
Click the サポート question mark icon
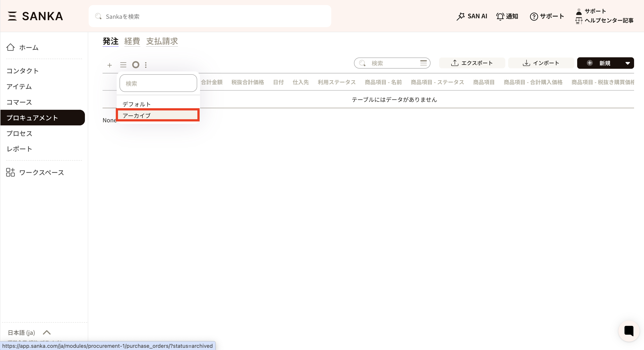[534, 17]
